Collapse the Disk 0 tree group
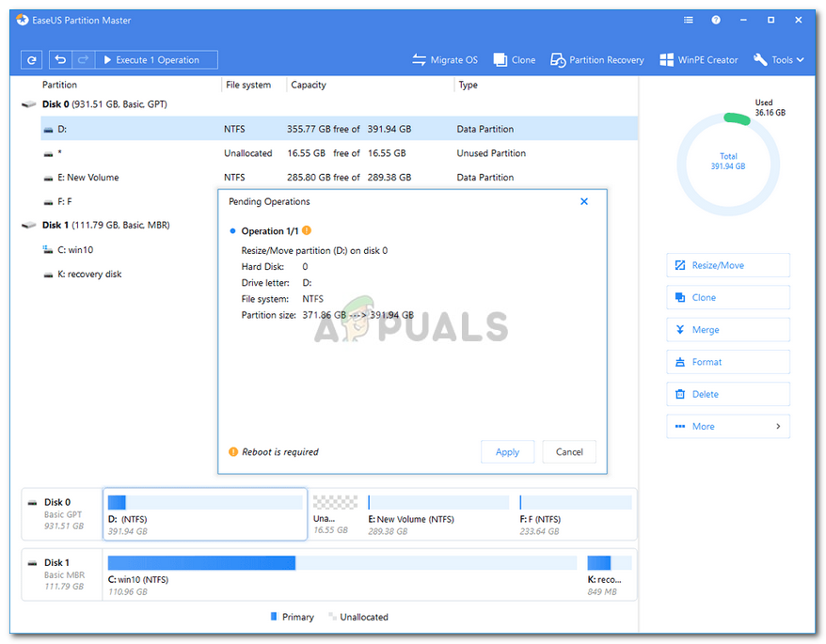This screenshot has width=826, height=644. [x=28, y=105]
